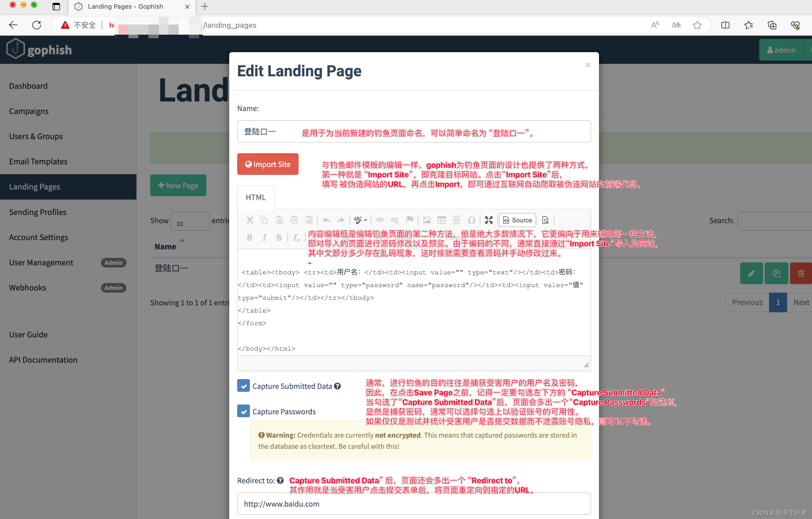Viewport: 812px width, 519px height.
Task: Open the spell check ABC dropdown
Action: tap(360, 220)
